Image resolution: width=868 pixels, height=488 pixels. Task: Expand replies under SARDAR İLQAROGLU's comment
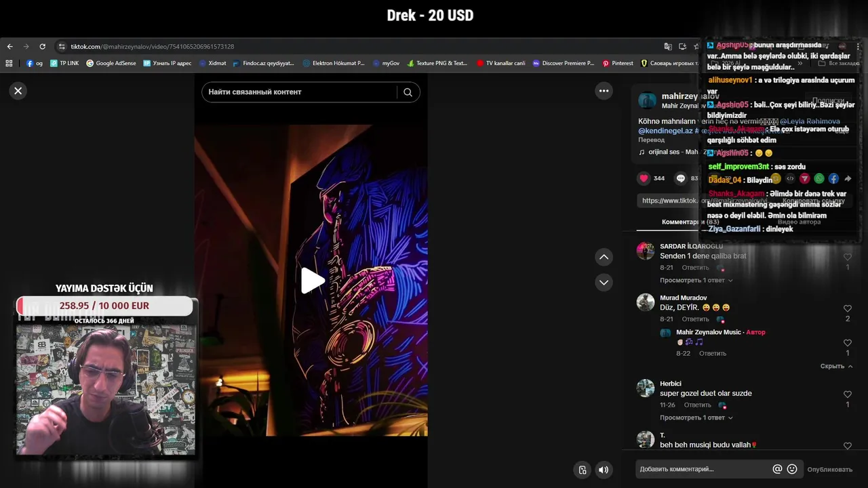(696, 281)
